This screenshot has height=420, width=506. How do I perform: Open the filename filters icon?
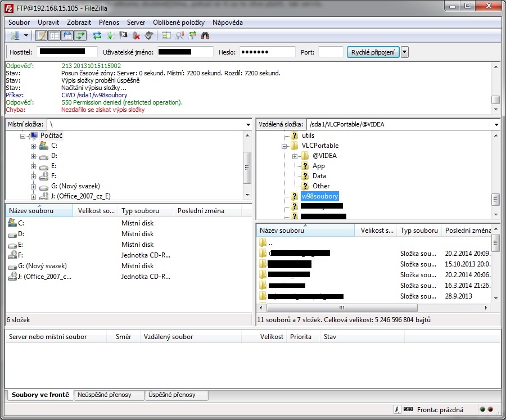pos(166,36)
